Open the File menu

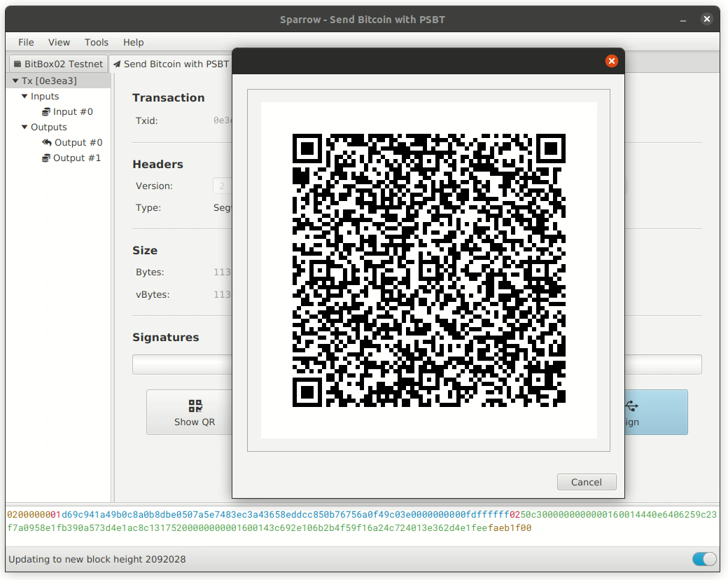pyautogui.click(x=26, y=42)
